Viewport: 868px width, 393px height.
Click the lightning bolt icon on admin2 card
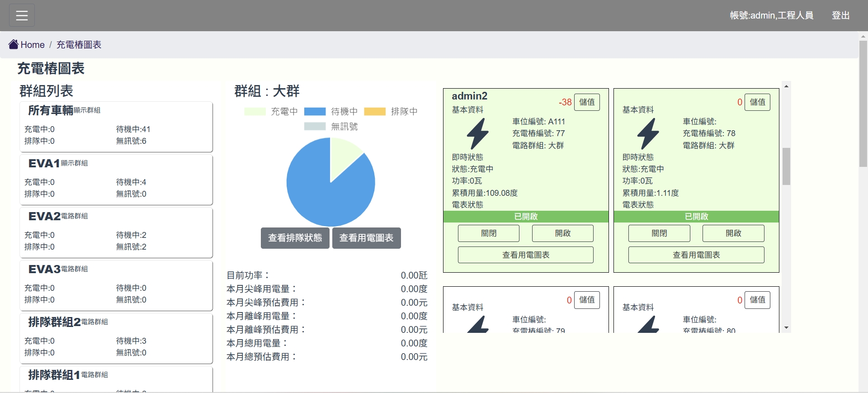[x=477, y=133]
